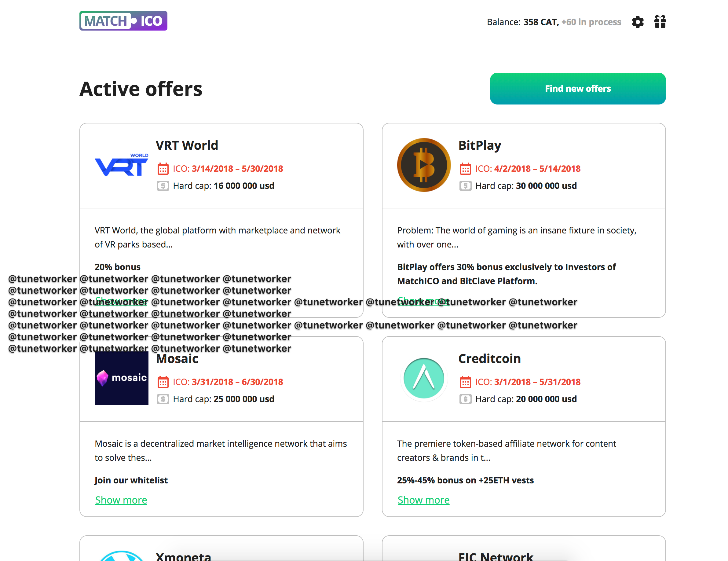Click the MatchICO logo
This screenshot has width=728, height=561.
coord(123,21)
